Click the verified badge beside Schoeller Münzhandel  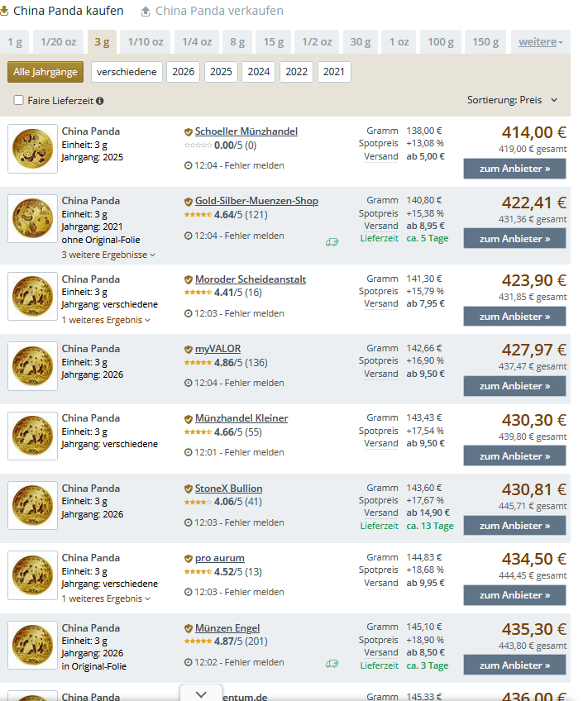(188, 131)
